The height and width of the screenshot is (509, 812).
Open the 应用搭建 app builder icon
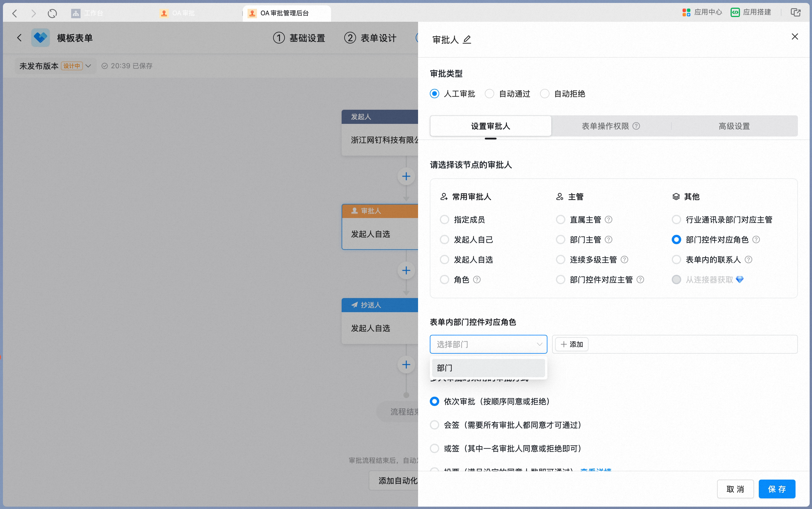(735, 12)
